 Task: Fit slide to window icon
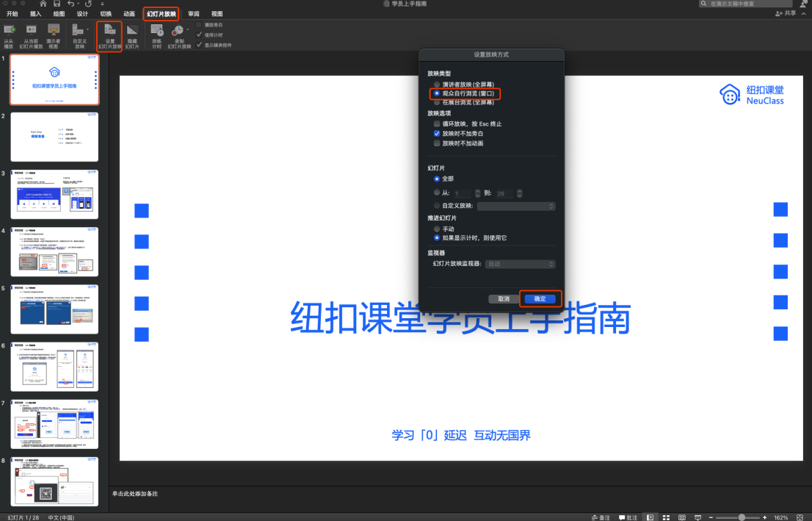click(x=800, y=517)
